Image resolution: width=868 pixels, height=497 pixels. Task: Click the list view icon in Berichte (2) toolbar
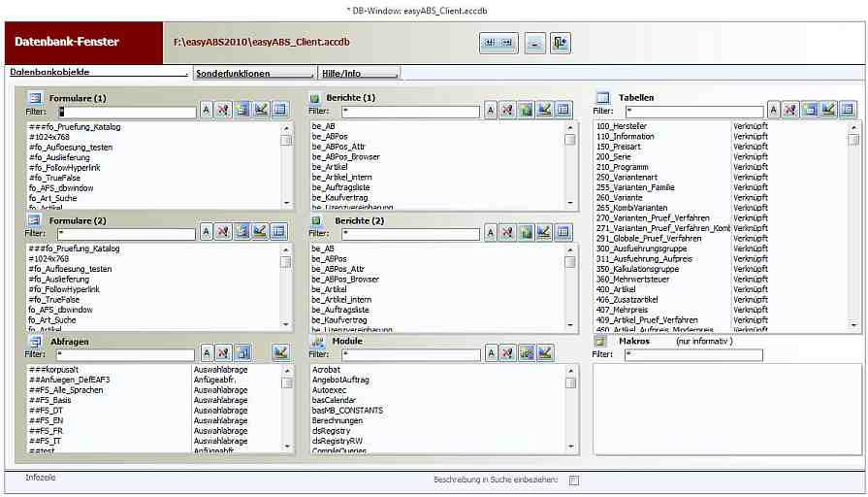point(563,232)
